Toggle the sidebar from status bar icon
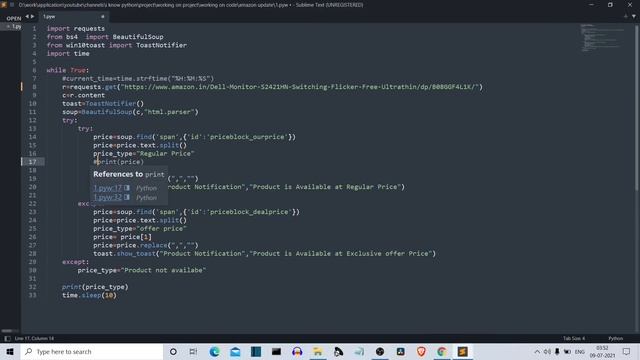 7,338
